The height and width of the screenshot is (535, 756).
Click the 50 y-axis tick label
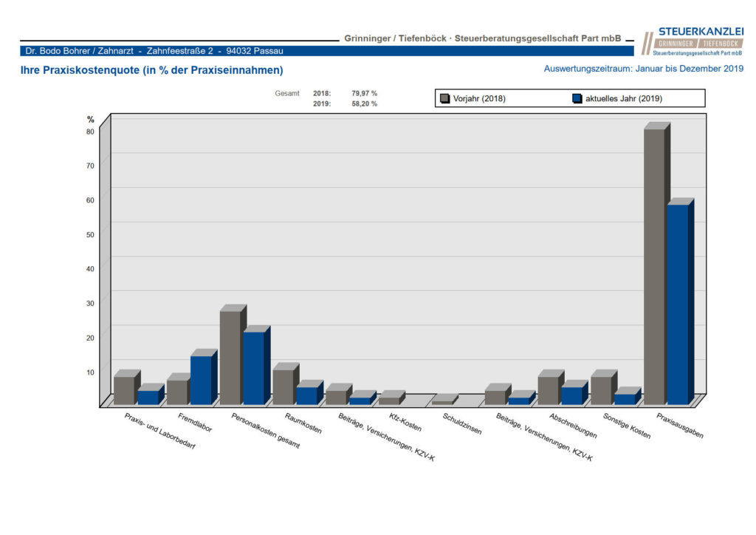pyautogui.click(x=90, y=235)
